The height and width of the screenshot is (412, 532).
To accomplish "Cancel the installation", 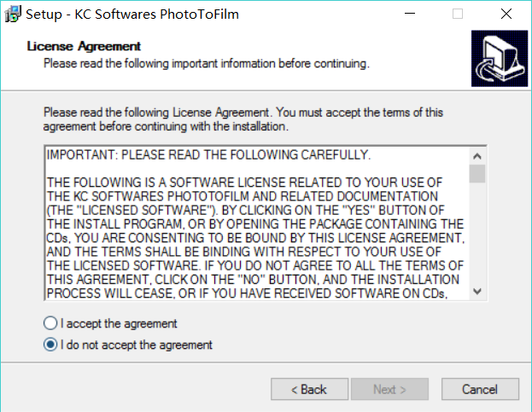I will pyautogui.click(x=480, y=389).
